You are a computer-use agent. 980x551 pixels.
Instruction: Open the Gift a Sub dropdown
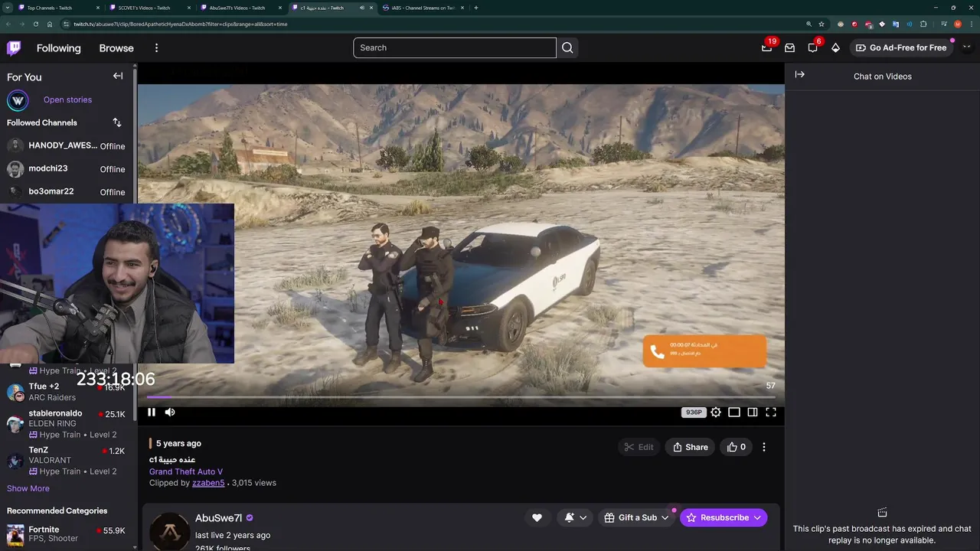[x=636, y=518]
